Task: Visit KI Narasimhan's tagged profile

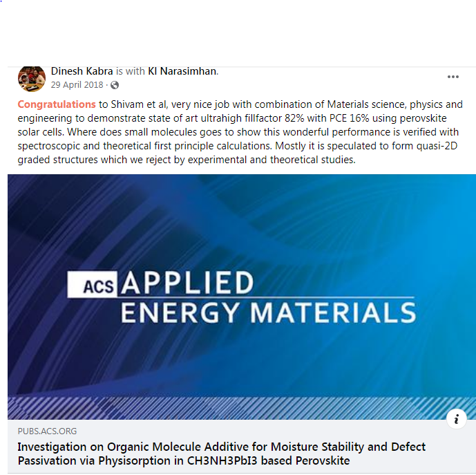Action: [182, 71]
